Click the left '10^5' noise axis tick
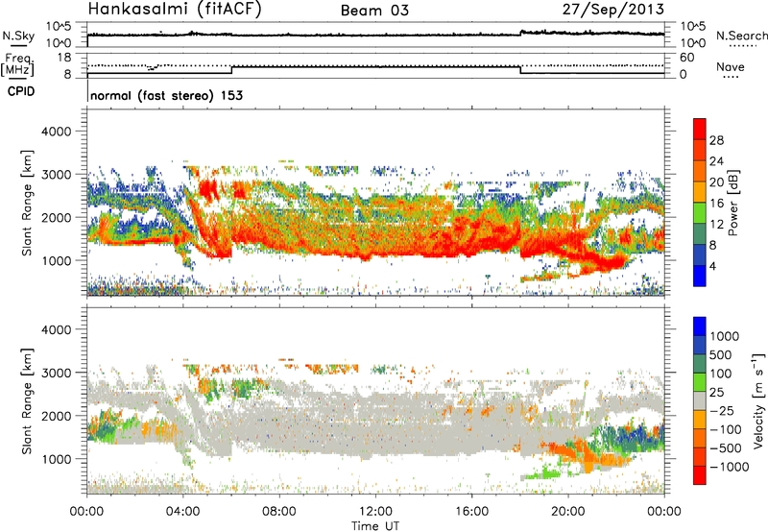768x532 pixels. coord(59,27)
